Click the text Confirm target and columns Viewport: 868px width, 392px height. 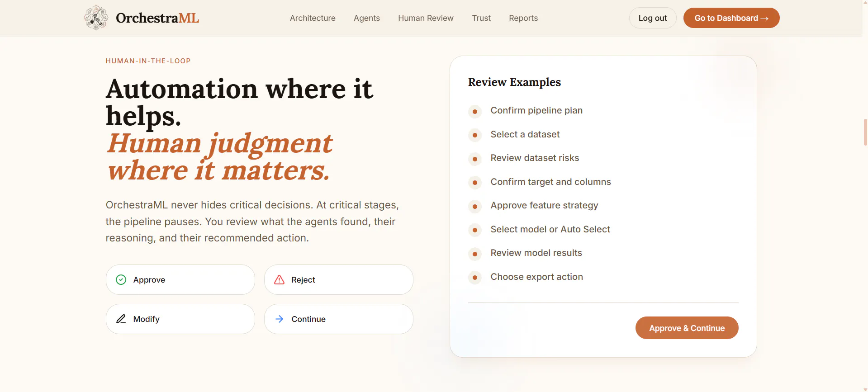550,182
